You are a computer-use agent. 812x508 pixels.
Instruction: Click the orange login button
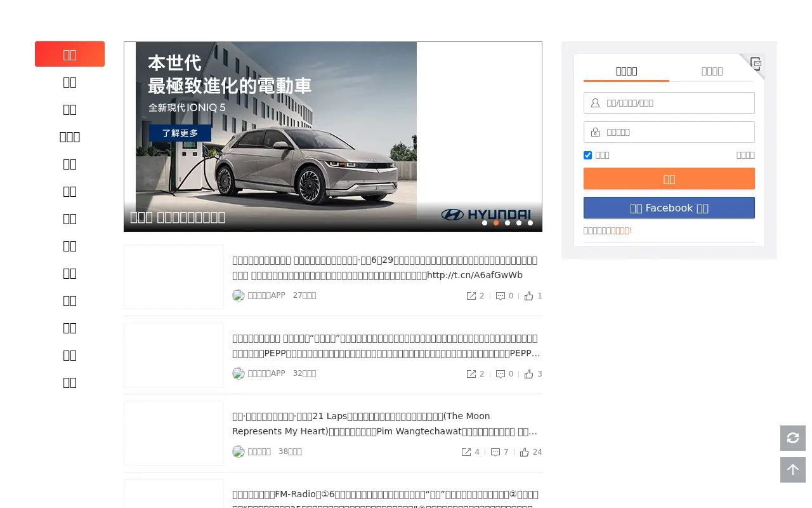click(669, 178)
